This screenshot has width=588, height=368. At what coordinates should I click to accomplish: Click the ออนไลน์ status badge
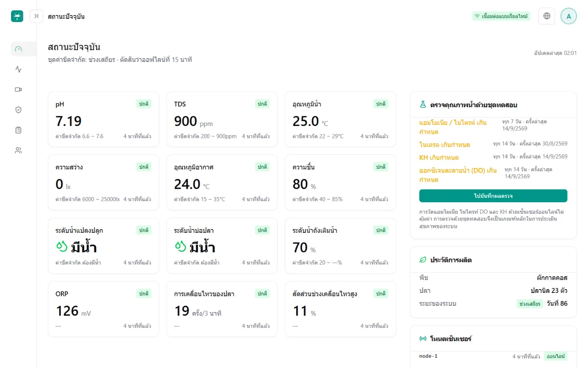pos(555,357)
